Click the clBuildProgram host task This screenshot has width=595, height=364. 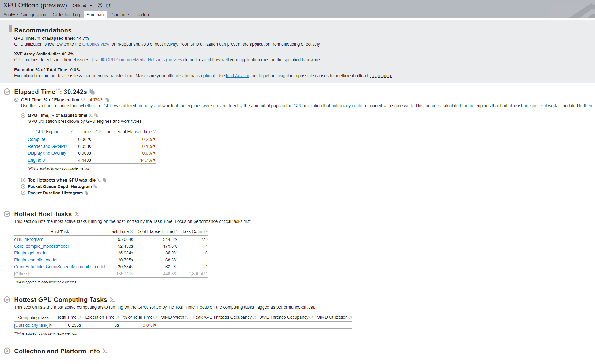point(28,239)
